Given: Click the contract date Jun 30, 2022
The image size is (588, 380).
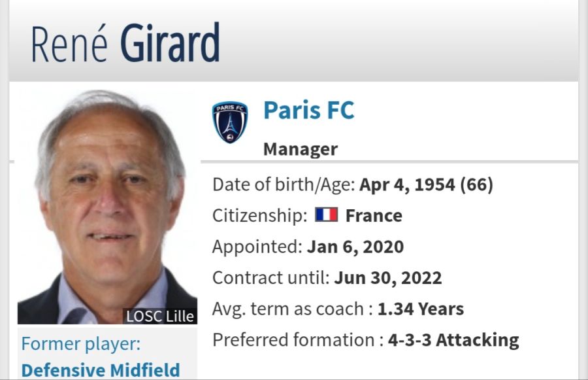Looking at the screenshot, I should pos(387,278).
